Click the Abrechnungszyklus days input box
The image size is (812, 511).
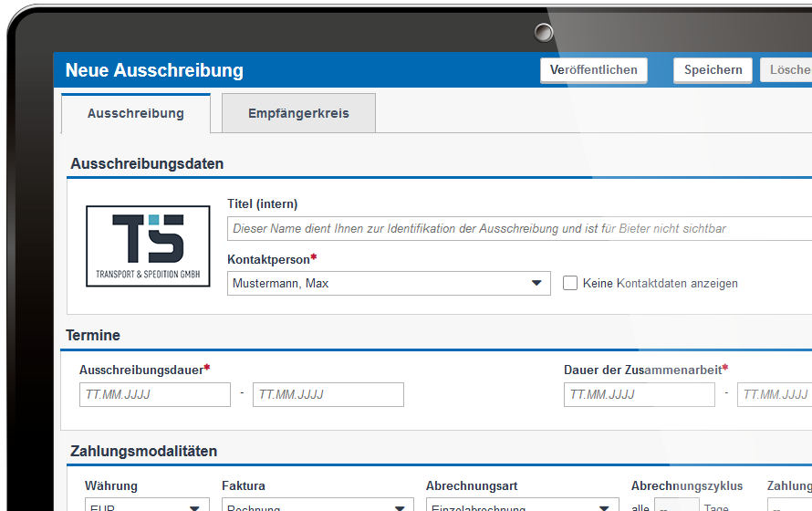[x=677, y=506]
